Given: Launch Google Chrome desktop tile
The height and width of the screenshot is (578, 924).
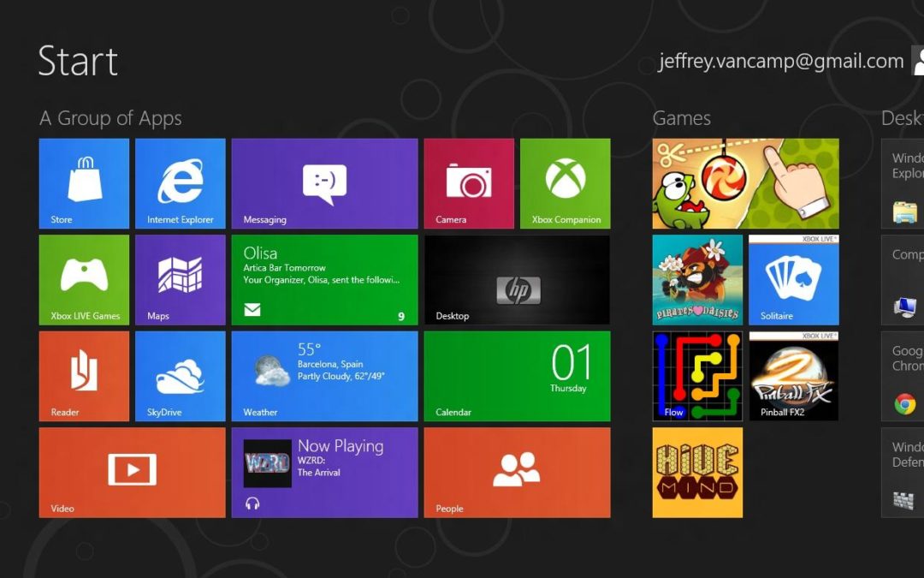Looking at the screenshot, I should (x=903, y=376).
